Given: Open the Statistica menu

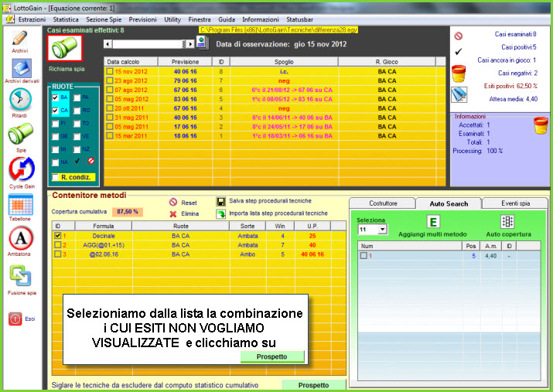Looking at the screenshot, I should click(x=66, y=19).
